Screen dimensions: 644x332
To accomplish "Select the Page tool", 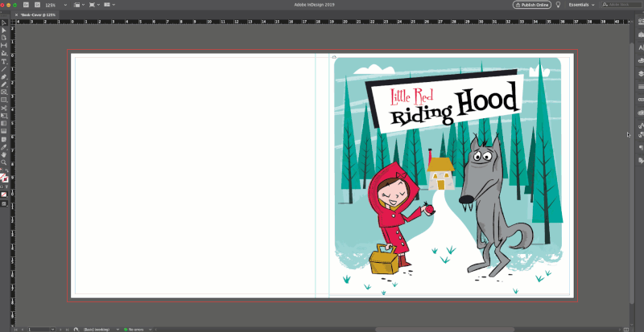I will click(x=4, y=38).
